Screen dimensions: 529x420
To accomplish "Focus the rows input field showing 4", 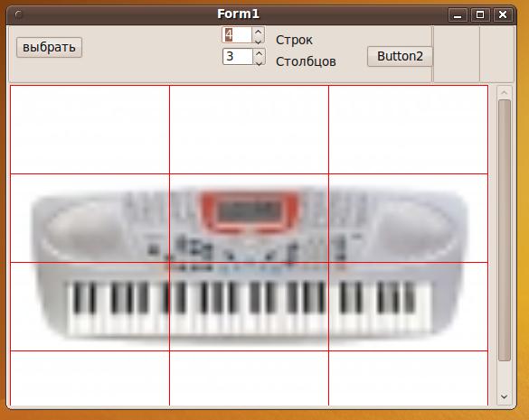I will 238,35.
